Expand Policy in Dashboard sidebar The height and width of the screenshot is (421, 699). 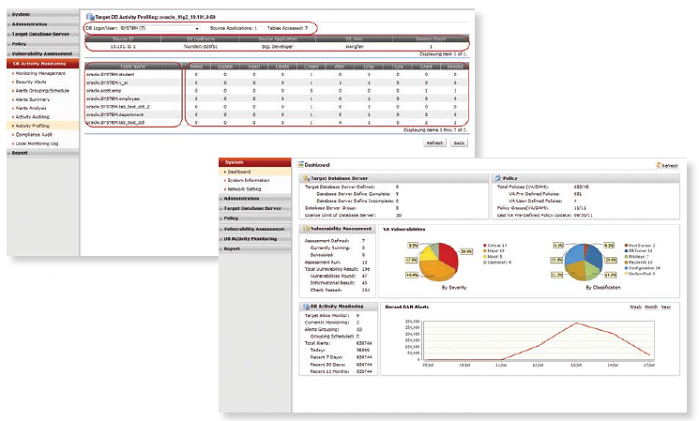coord(255,218)
